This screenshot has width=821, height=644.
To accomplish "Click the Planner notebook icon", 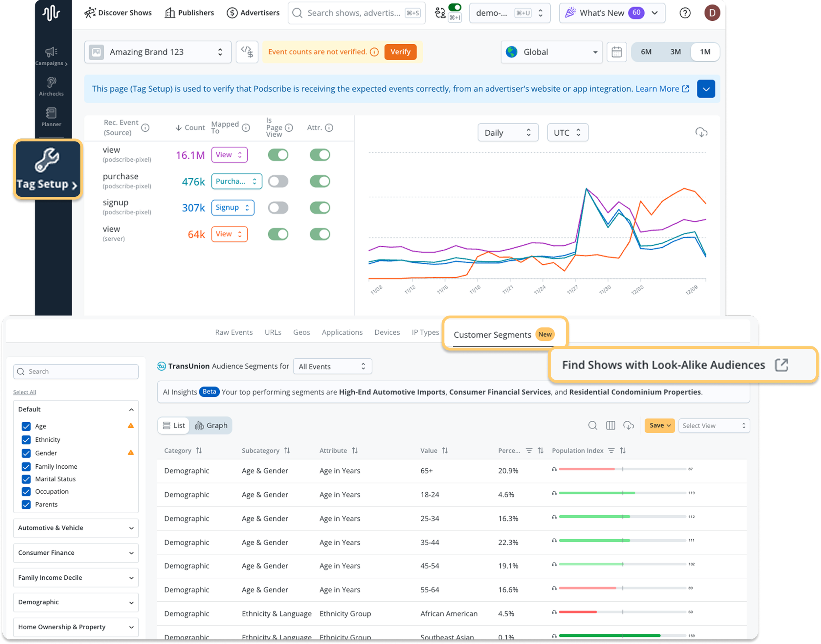I will [51, 113].
